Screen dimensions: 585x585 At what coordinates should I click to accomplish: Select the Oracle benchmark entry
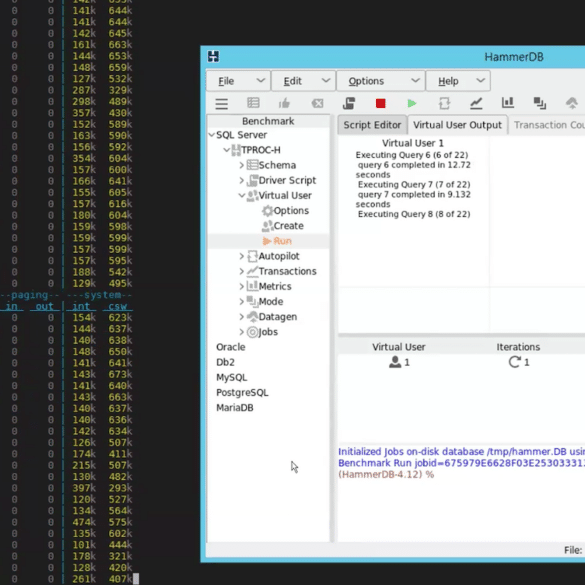pyautogui.click(x=231, y=347)
